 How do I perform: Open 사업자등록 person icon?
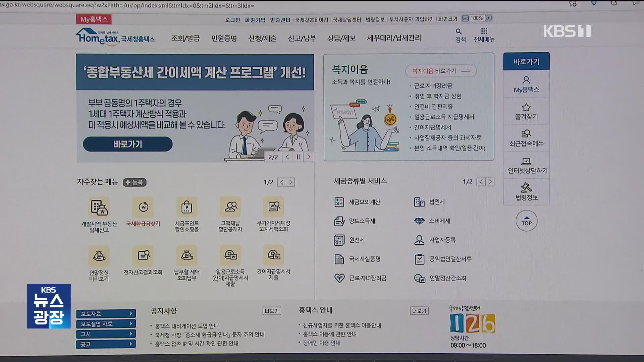pos(419,240)
